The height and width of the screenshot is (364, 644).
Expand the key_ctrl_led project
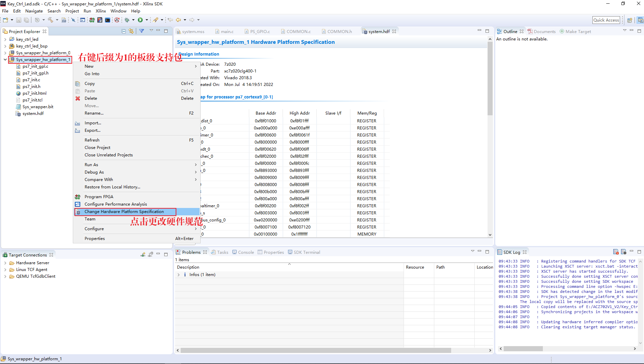click(x=5, y=39)
